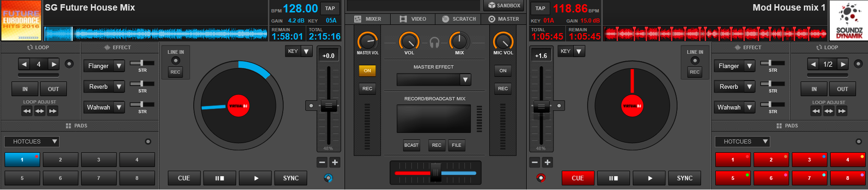Click the headphone Mix knob
868x190 pixels.
coord(459,41)
